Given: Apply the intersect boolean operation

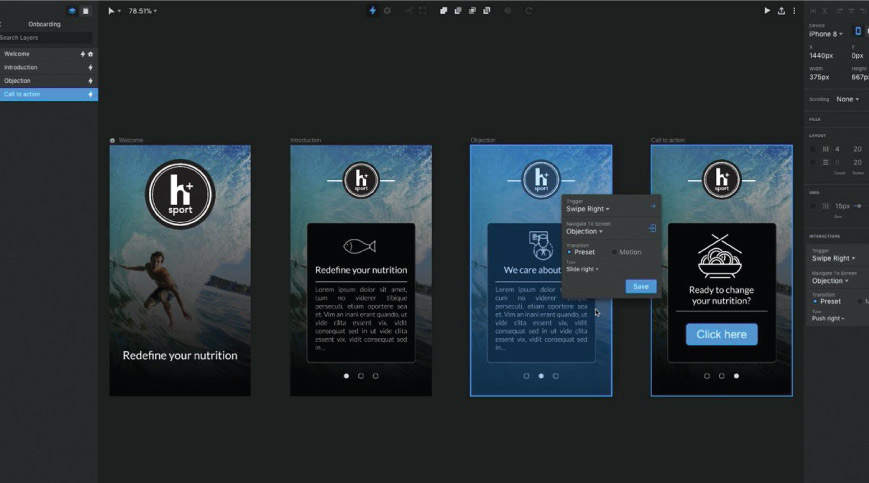Looking at the screenshot, I should [472, 11].
